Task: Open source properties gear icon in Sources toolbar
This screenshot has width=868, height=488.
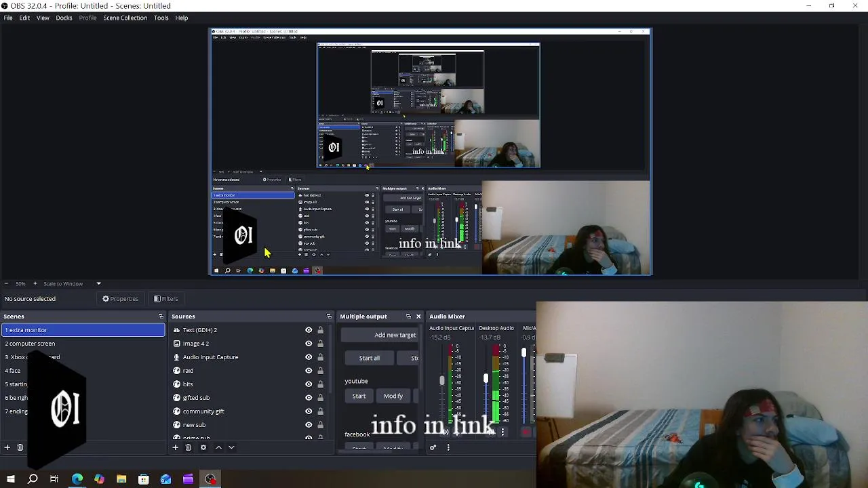Action: (x=203, y=447)
